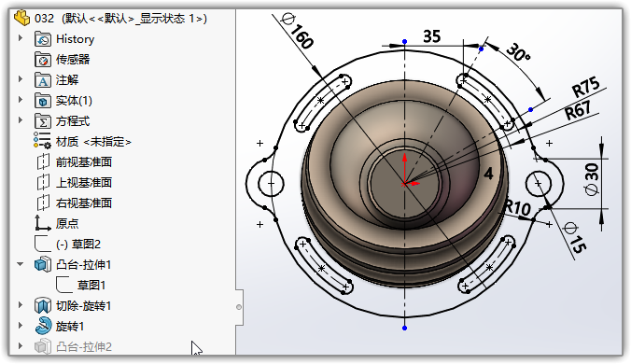Click the History folder icon

point(43,39)
